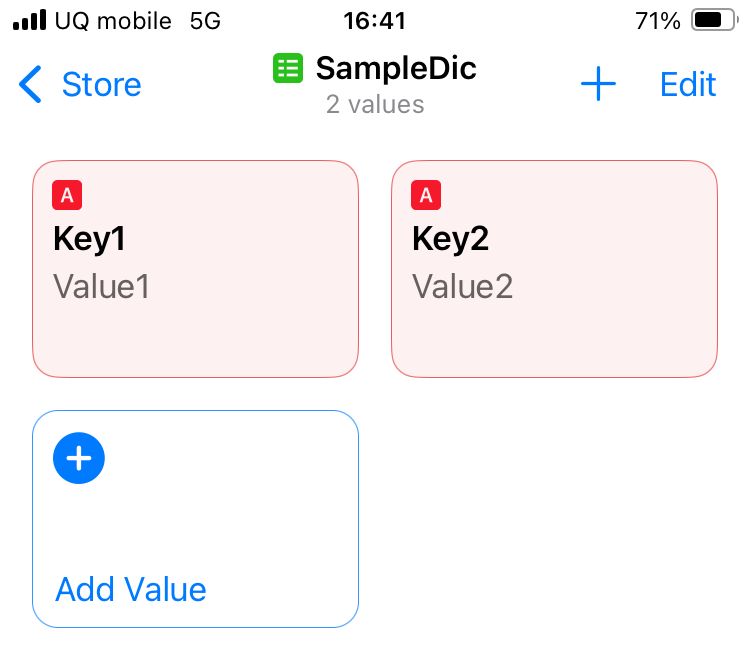
Task: Select the Key2 key name
Action: point(450,240)
